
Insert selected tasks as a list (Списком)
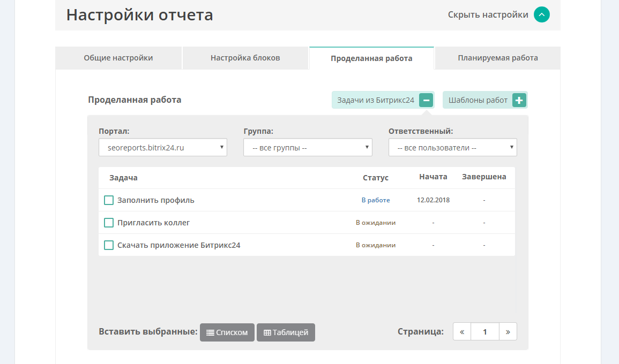(x=227, y=332)
